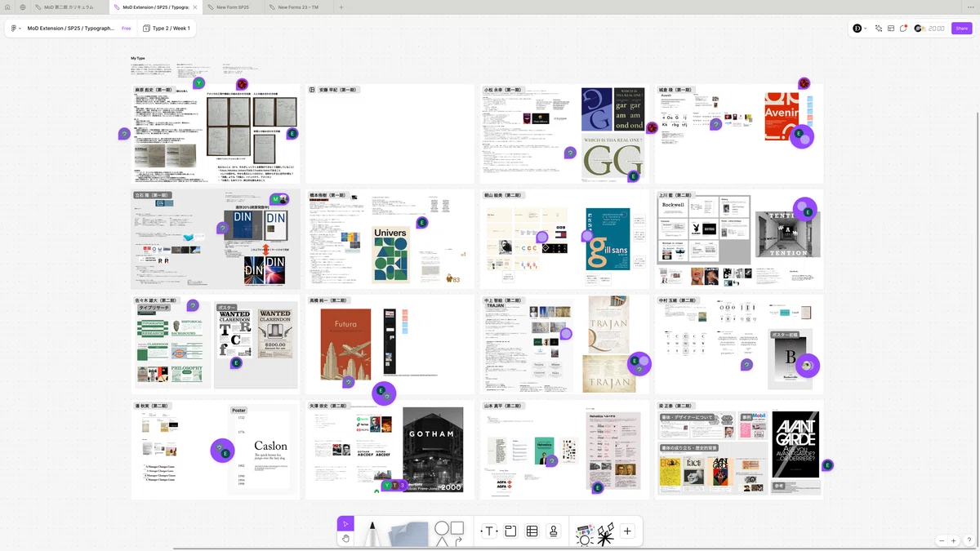Screen dimensions: 980x551
Task: Add a new tab
Action: point(341,7)
